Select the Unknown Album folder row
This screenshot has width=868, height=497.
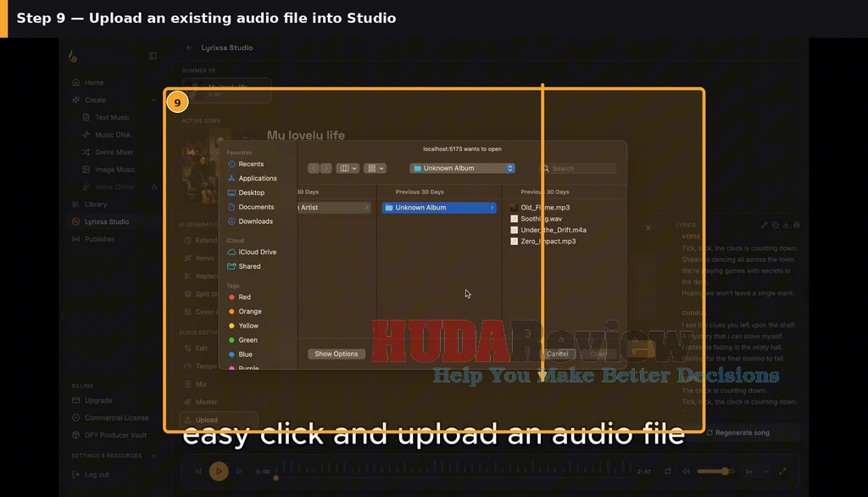coord(439,208)
